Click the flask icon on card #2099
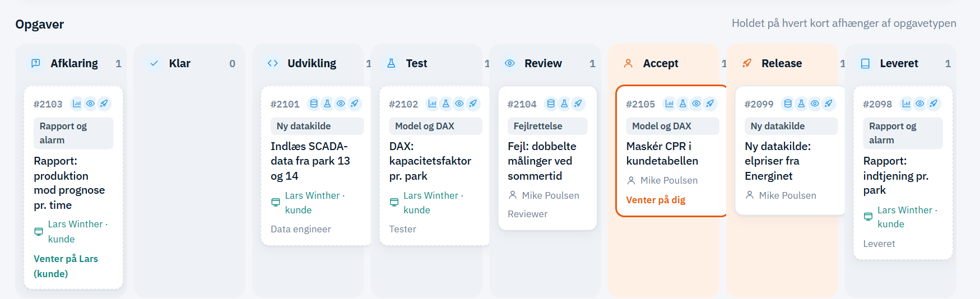Viewport: 980px width, 299px height. click(x=801, y=104)
